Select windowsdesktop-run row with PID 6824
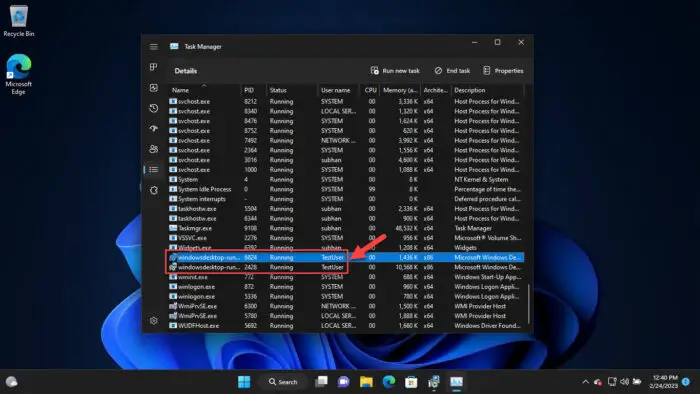 click(346, 257)
